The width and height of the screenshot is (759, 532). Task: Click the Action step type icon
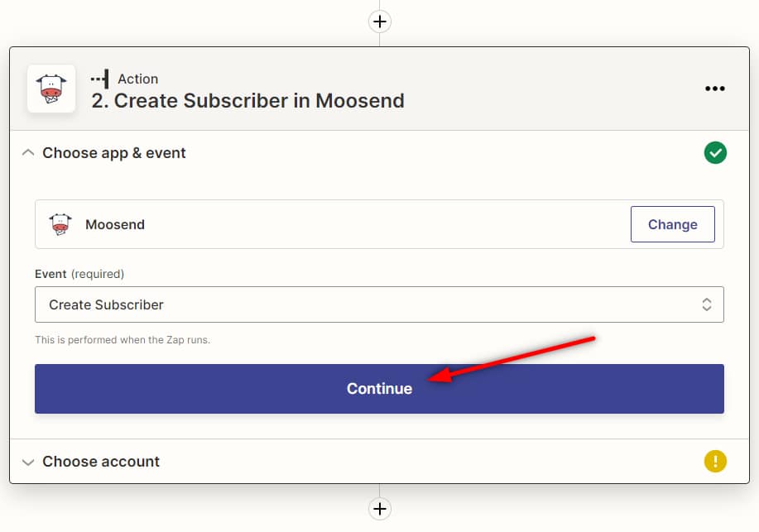point(99,79)
